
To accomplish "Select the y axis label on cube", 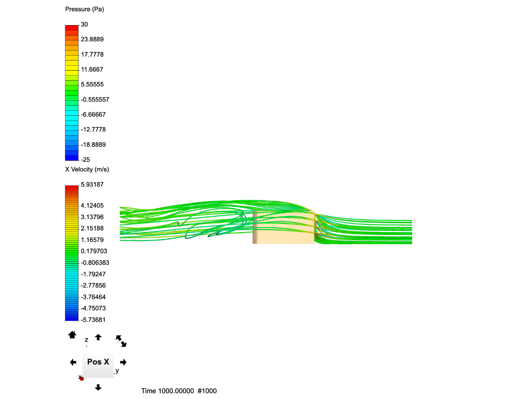I will [x=117, y=371].
